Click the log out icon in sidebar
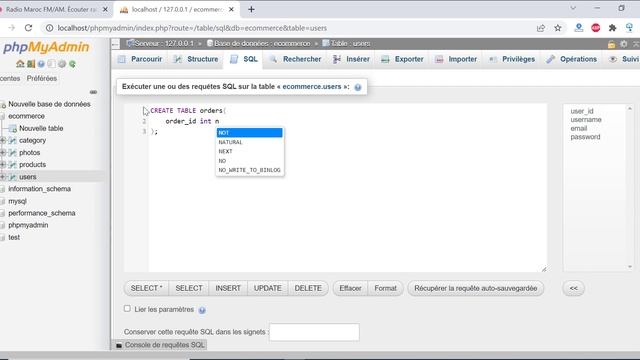The height and width of the screenshot is (360, 640). 31,64
